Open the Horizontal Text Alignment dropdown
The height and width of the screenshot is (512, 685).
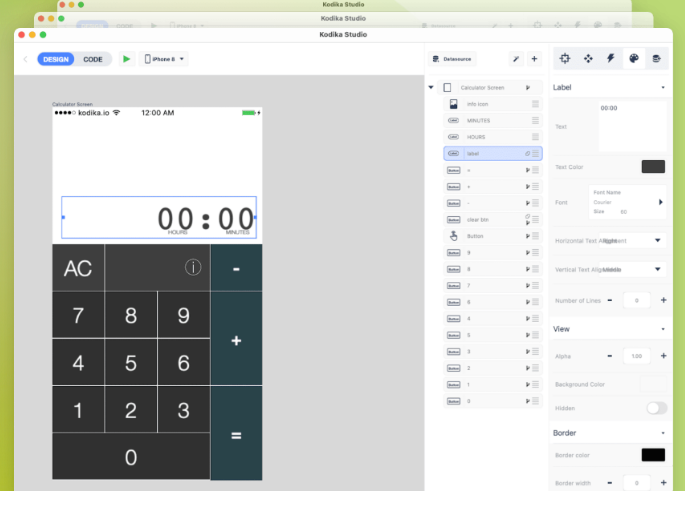click(x=658, y=241)
